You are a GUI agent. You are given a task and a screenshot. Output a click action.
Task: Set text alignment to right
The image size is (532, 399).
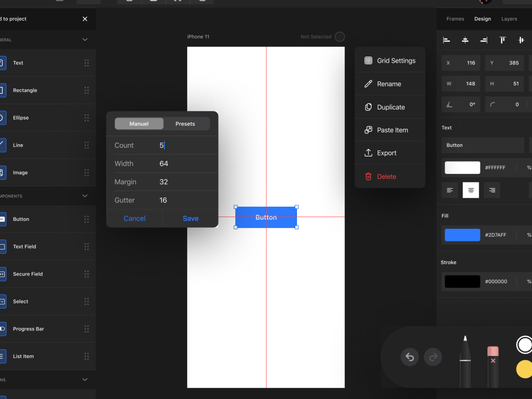click(x=492, y=190)
